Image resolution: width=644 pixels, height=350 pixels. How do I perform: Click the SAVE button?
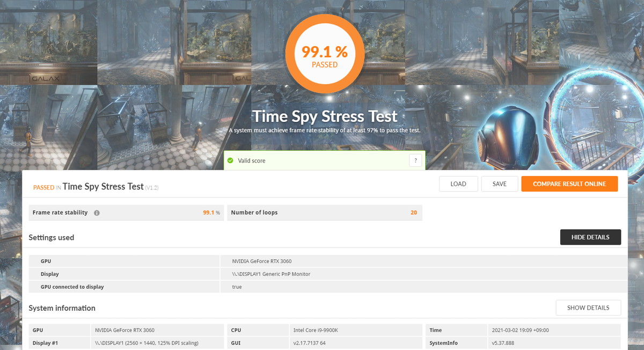500,184
